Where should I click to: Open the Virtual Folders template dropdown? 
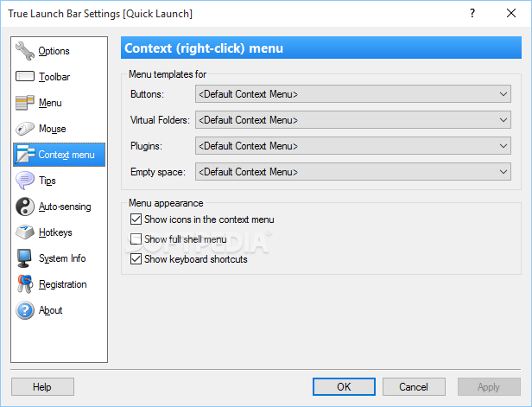[x=353, y=120]
